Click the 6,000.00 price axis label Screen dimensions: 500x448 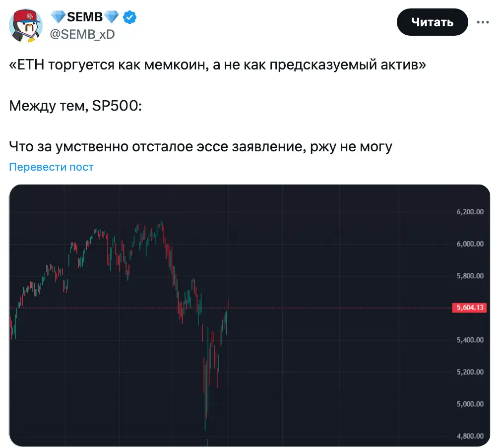click(470, 244)
